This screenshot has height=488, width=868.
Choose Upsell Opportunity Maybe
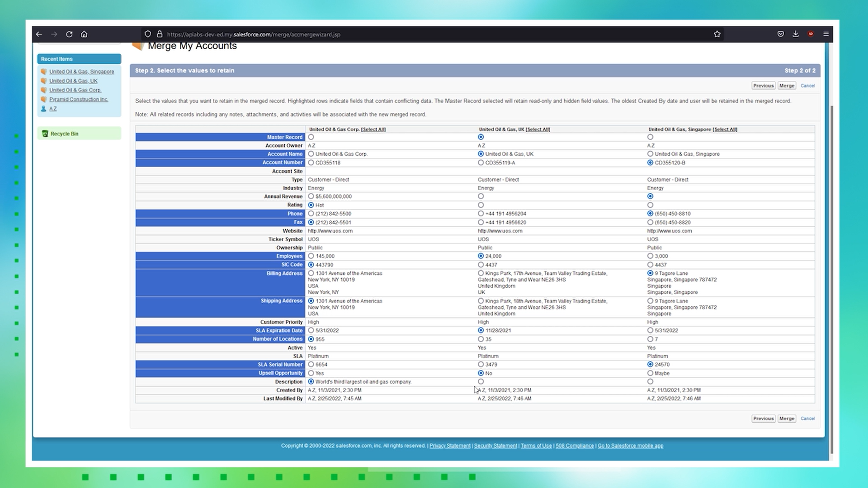click(x=650, y=373)
